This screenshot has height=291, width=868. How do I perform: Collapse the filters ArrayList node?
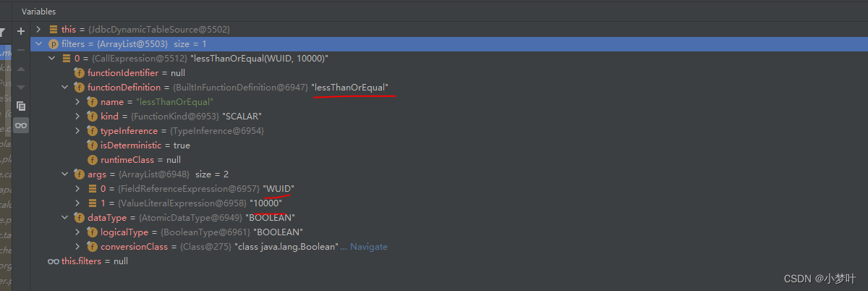(x=39, y=44)
